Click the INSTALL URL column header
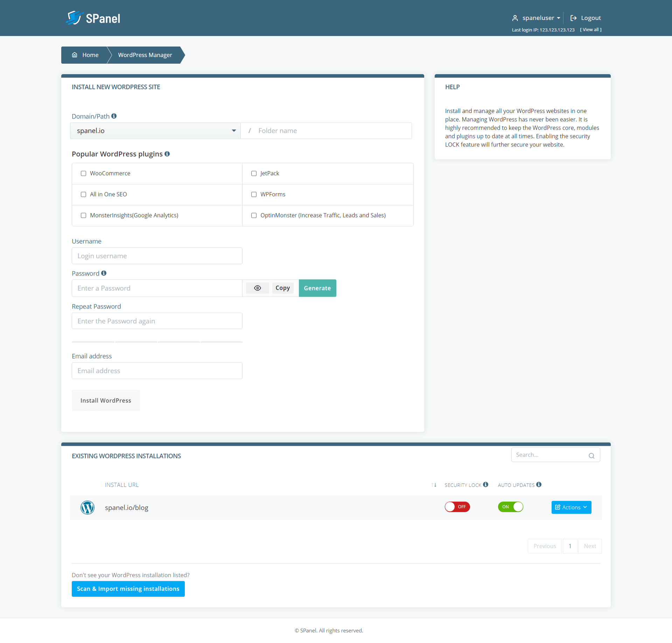This screenshot has height=643, width=672. tap(122, 485)
